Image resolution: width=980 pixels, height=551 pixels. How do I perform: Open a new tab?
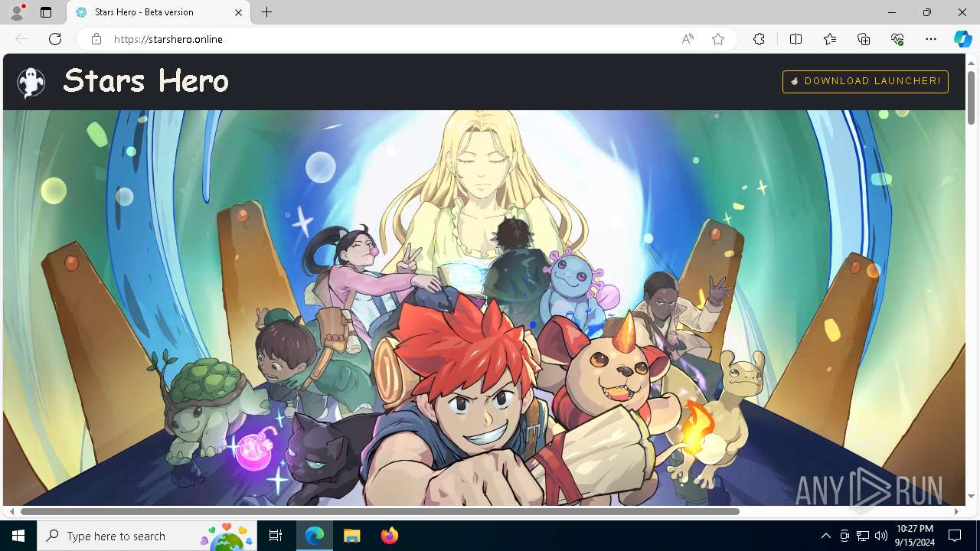tap(266, 12)
